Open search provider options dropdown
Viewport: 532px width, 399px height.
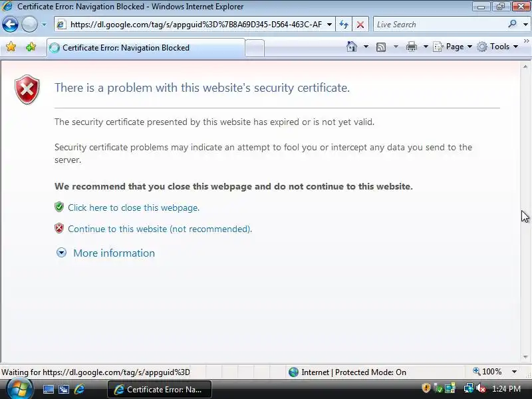[525, 25]
